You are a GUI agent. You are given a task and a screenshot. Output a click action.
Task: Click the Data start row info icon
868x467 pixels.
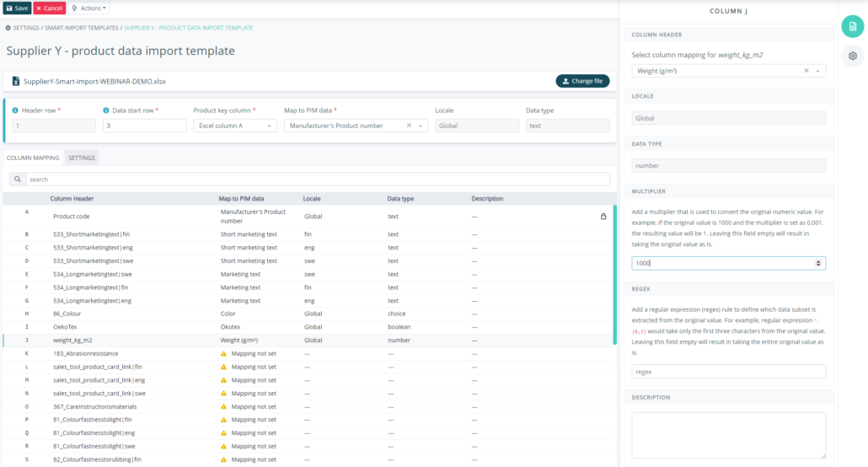105,110
